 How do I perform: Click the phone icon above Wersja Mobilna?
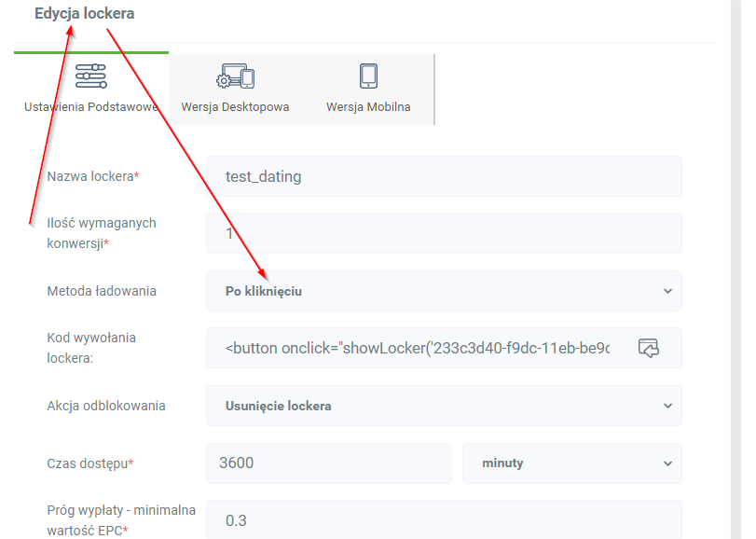(368, 76)
